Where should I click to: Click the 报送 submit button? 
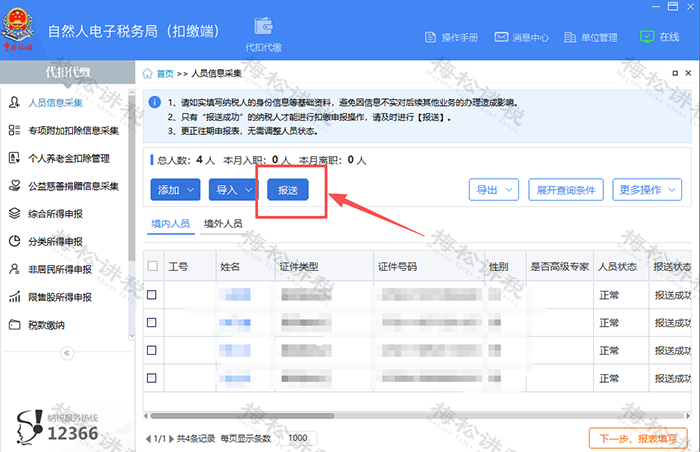point(288,189)
